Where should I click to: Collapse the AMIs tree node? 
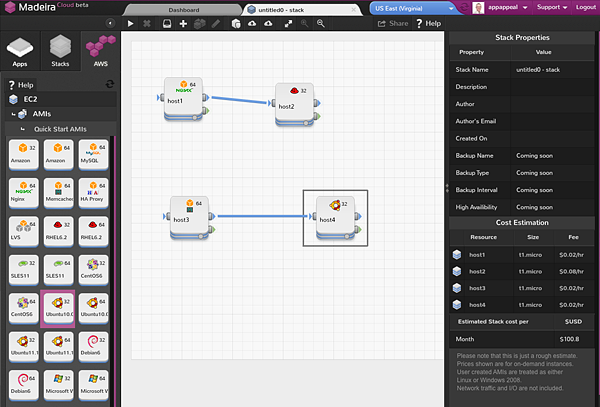pyautogui.click(x=13, y=114)
